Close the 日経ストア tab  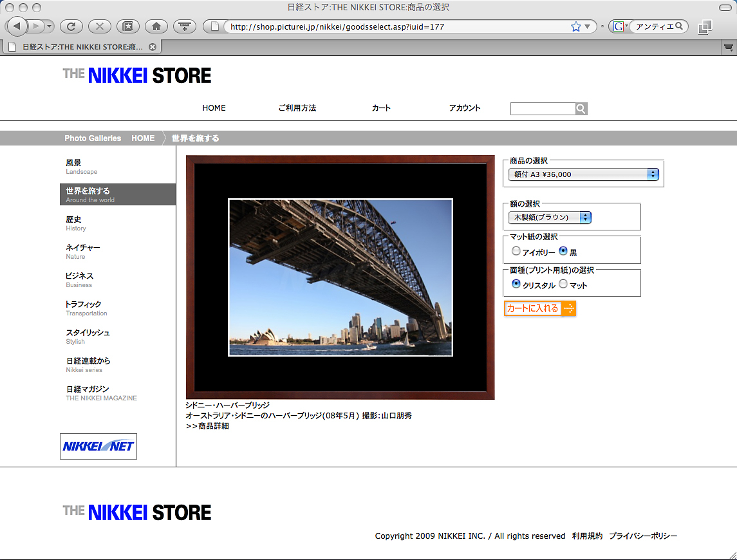tap(153, 47)
